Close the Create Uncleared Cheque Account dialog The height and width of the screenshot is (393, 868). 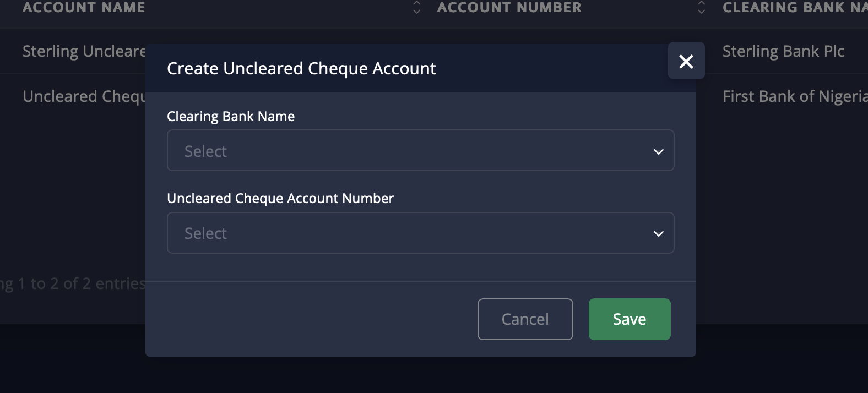[x=686, y=61]
